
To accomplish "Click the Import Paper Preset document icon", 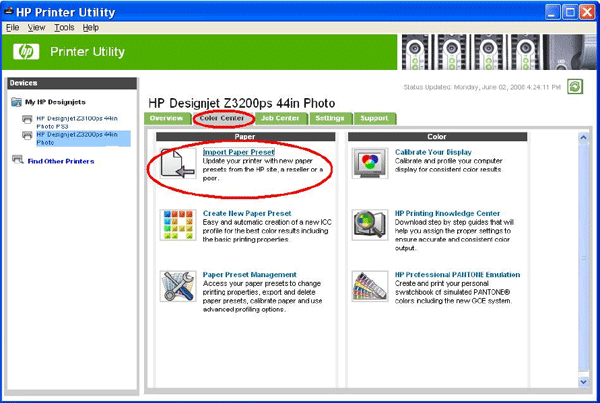I will [178, 163].
